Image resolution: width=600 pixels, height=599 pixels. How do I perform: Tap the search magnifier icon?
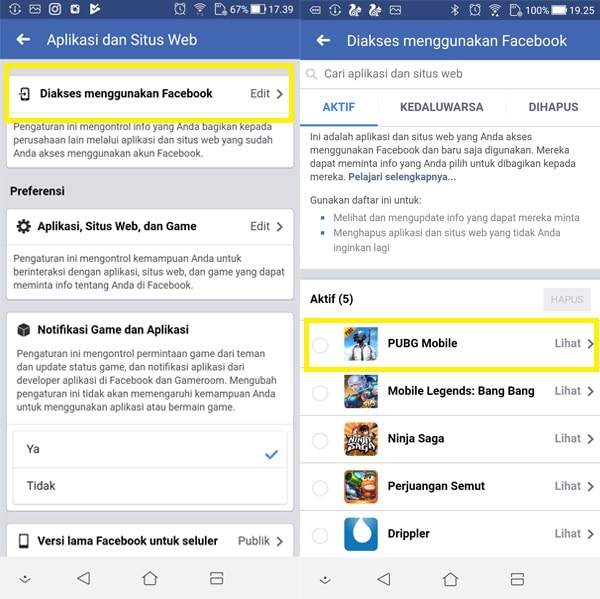point(311,73)
